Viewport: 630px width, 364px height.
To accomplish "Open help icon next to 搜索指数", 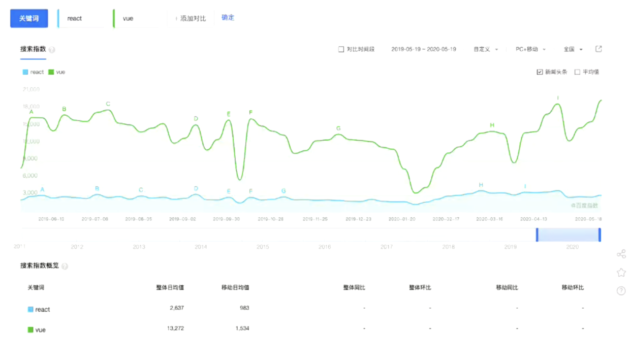I will tap(52, 50).
